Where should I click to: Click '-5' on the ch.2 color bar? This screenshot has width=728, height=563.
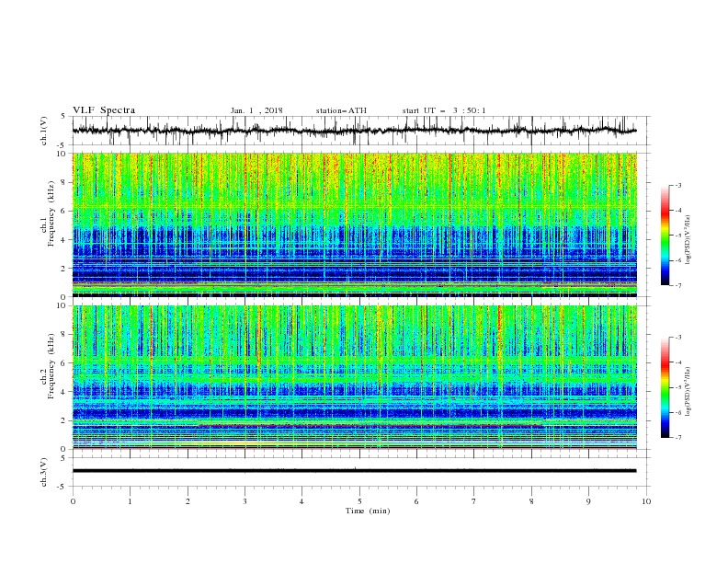(677, 387)
